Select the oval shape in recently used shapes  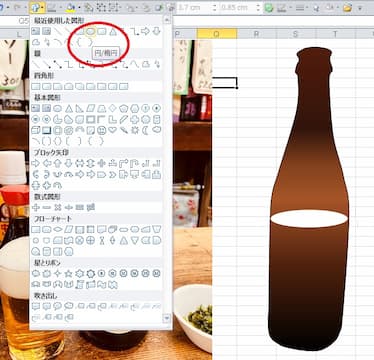point(90,32)
